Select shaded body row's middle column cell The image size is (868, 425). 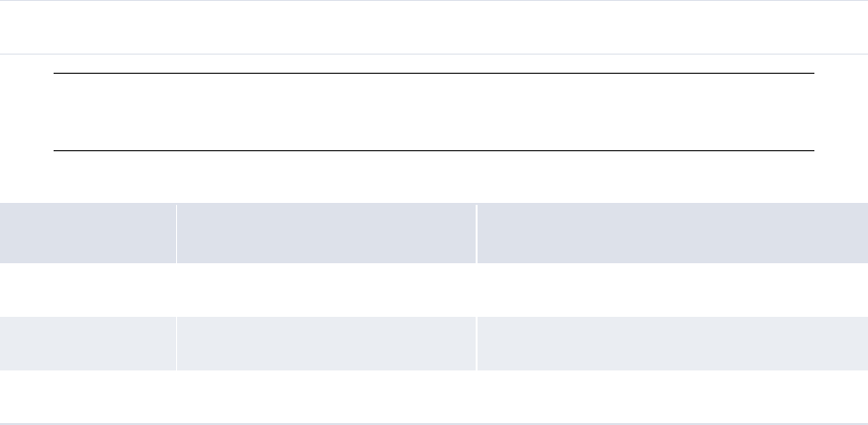coord(326,344)
